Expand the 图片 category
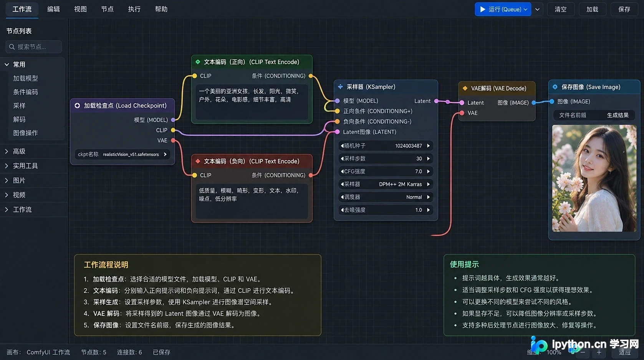Viewport: 644px width, 360px height. (7, 180)
